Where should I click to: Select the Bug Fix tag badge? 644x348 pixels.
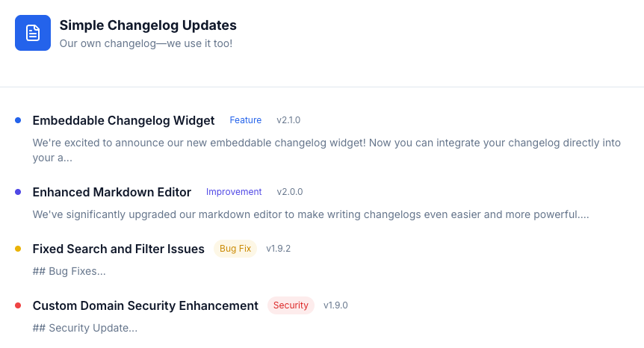pos(235,249)
